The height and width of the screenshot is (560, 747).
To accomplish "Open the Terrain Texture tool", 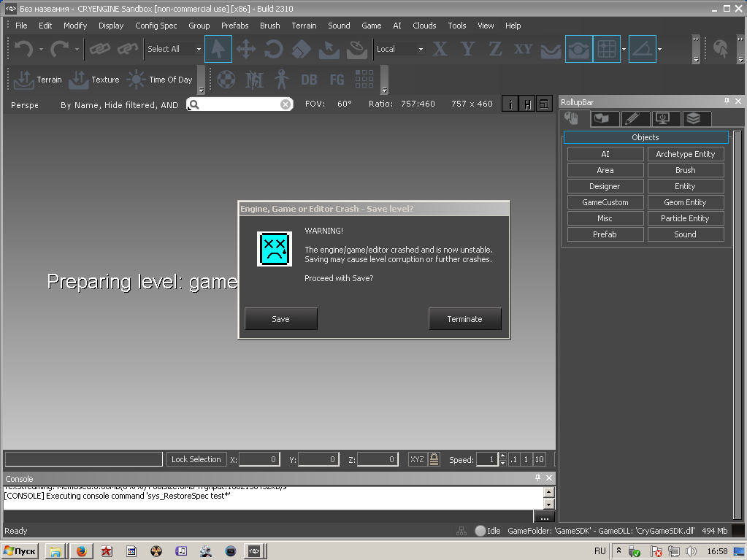I will point(94,80).
